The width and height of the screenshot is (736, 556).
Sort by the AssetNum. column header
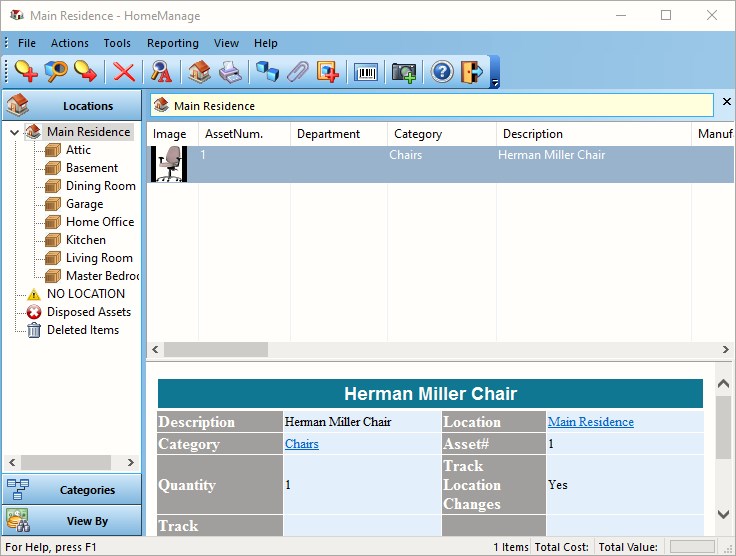pos(245,134)
